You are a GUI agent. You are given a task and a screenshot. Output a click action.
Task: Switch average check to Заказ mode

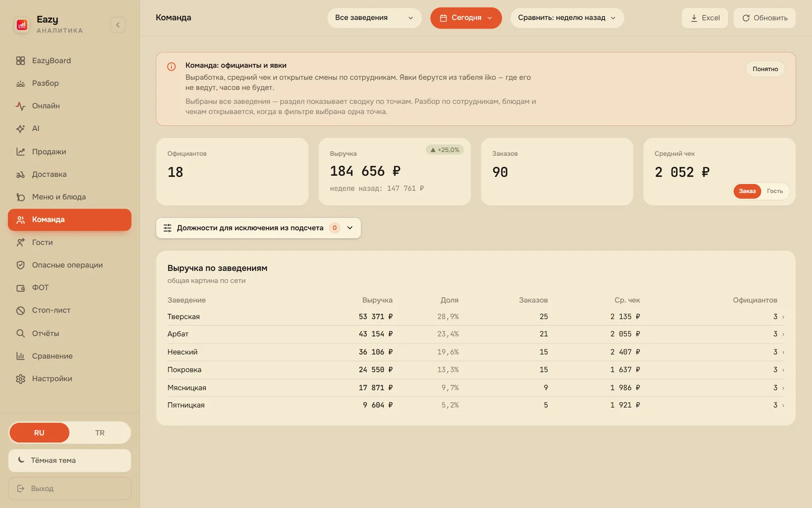(x=747, y=191)
